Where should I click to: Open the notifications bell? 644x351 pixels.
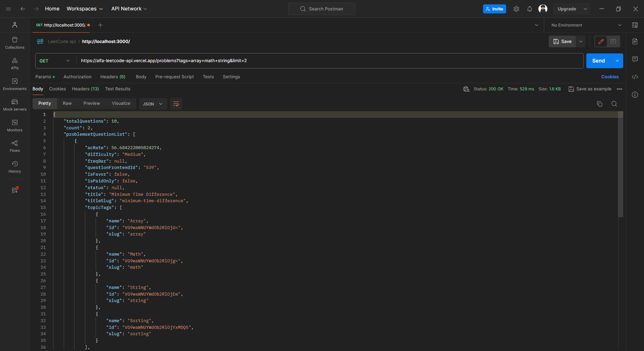(x=529, y=9)
